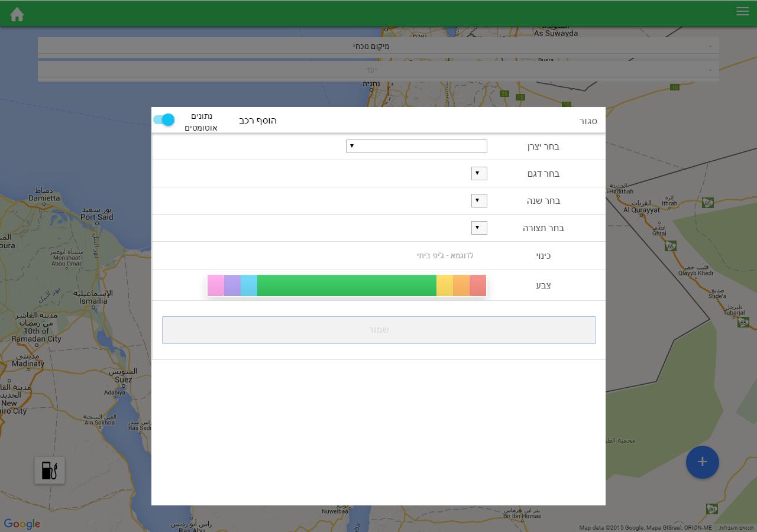Tap the blue plus add button

[703, 462]
